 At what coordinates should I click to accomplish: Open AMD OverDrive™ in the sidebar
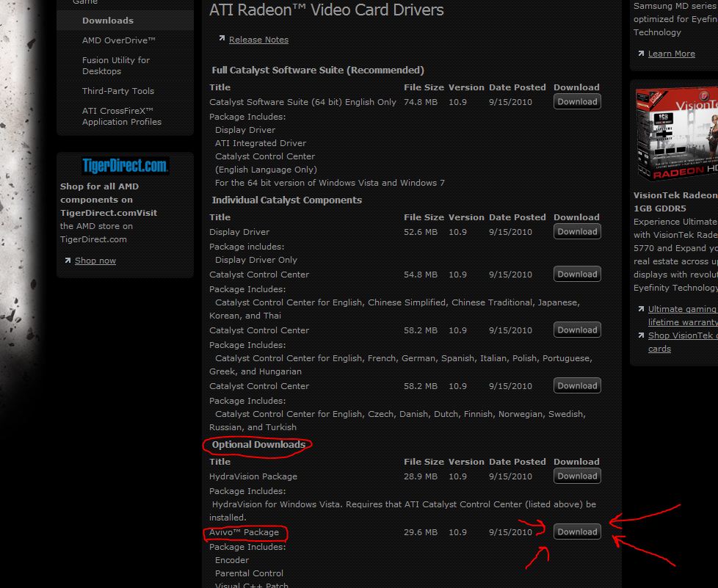click(x=119, y=40)
